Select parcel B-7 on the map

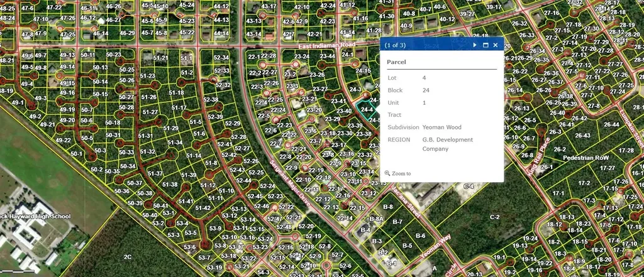point(397,222)
